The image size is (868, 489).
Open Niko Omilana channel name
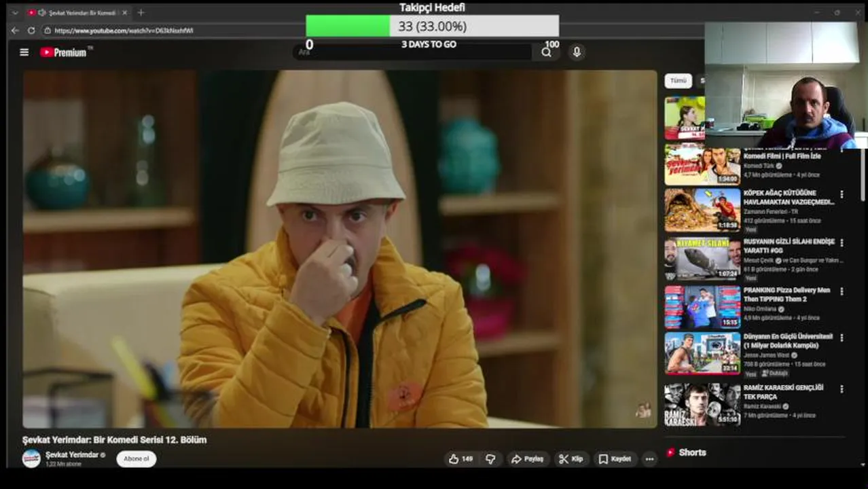[x=761, y=308]
